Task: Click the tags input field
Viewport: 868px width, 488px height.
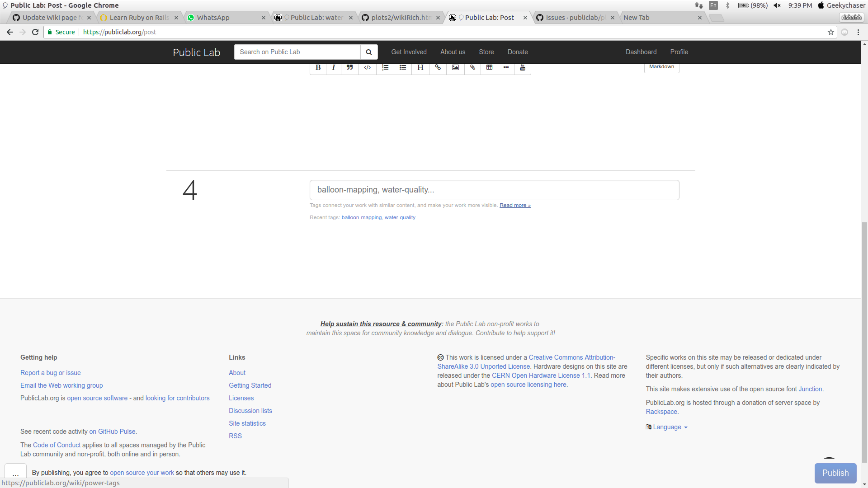Action: point(494,190)
